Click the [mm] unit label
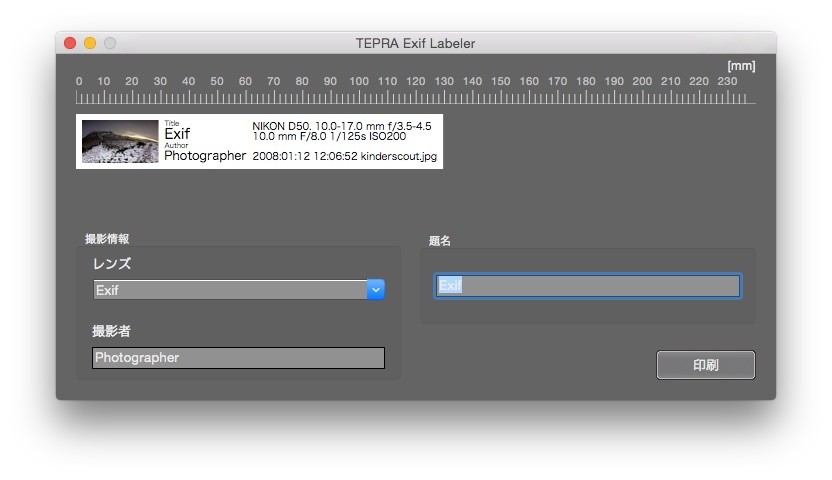 pos(741,66)
